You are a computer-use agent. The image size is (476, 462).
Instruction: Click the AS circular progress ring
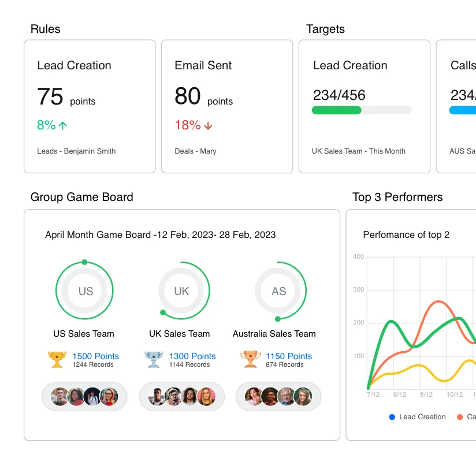pyautogui.click(x=278, y=291)
